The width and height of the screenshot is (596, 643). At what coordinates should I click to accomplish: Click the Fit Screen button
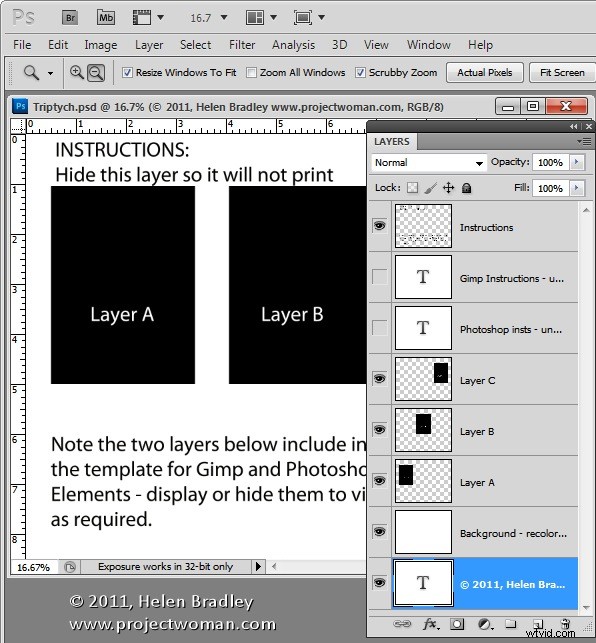pos(562,73)
